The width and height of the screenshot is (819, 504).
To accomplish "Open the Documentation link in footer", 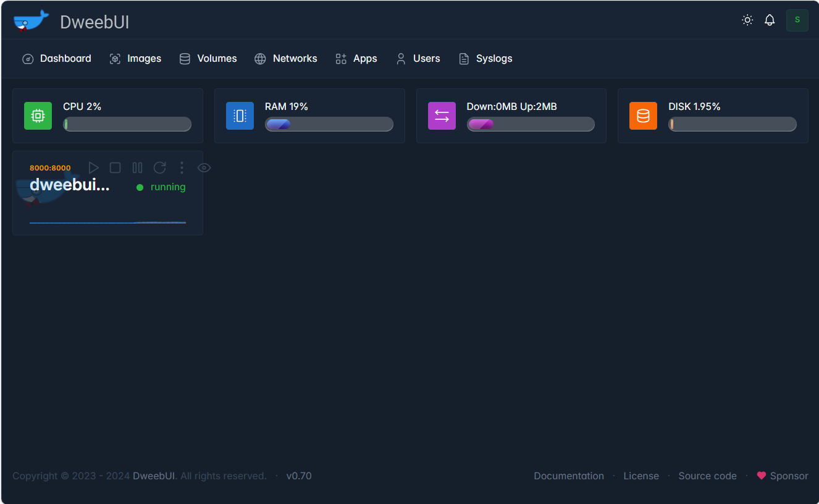I will coord(569,476).
